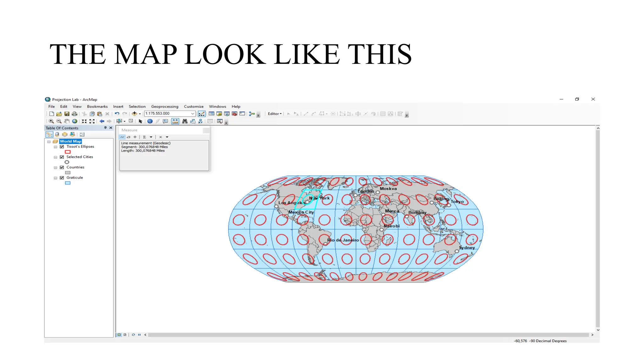Go back to previous extent
The width and height of the screenshot is (644, 362).
pos(102,121)
